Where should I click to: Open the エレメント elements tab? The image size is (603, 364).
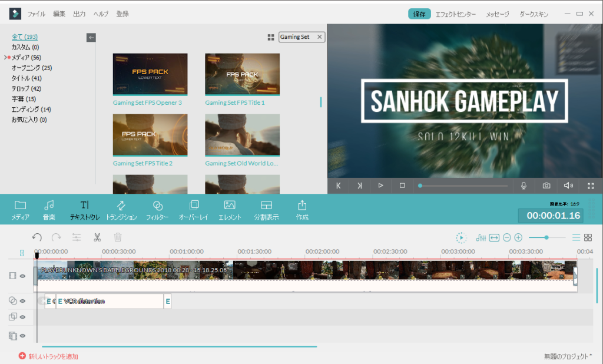tap(230, 210)
